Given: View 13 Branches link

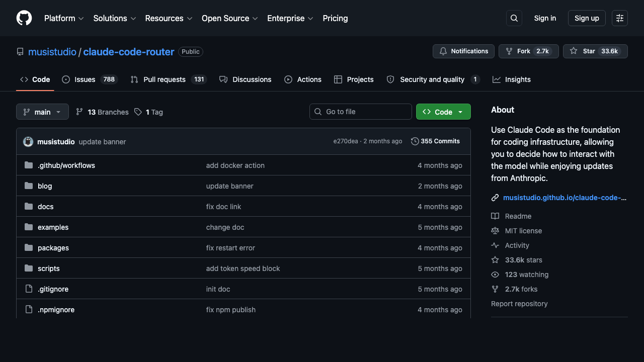Looking at the screenshot, I should [x=102, y=112].
